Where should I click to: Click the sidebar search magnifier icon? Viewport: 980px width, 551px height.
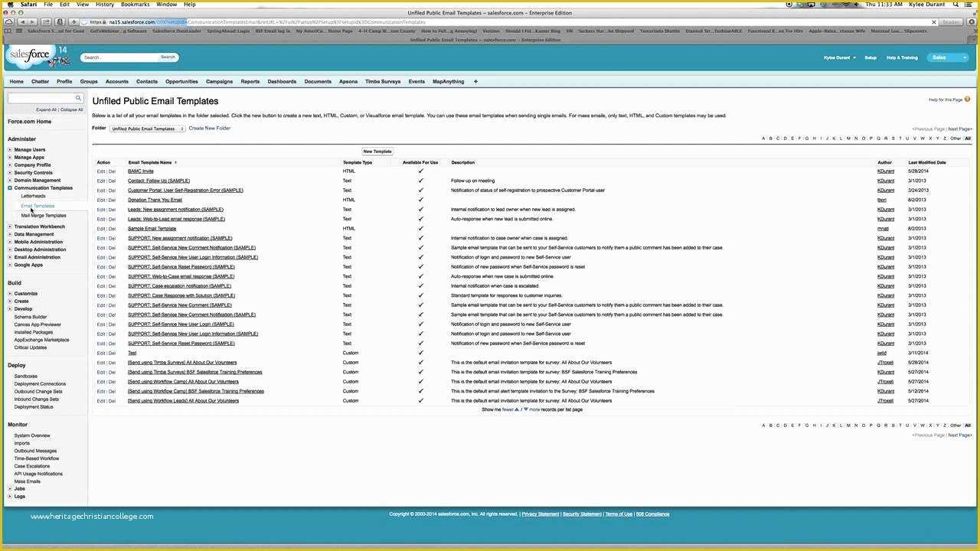click(78, 98)
